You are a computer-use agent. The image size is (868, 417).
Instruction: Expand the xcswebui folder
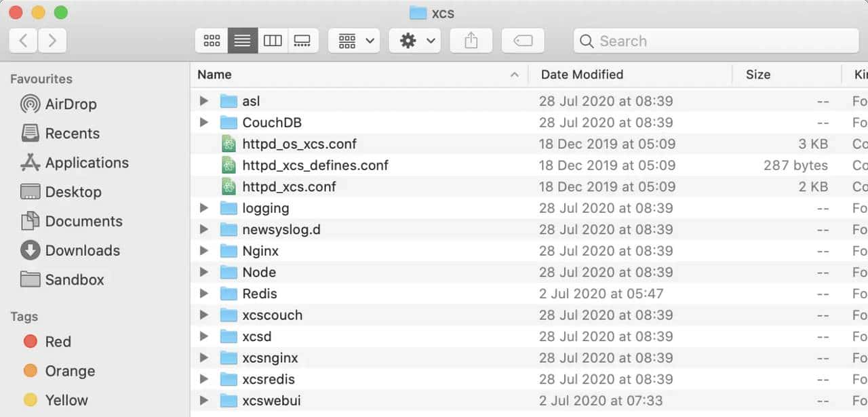204,401
